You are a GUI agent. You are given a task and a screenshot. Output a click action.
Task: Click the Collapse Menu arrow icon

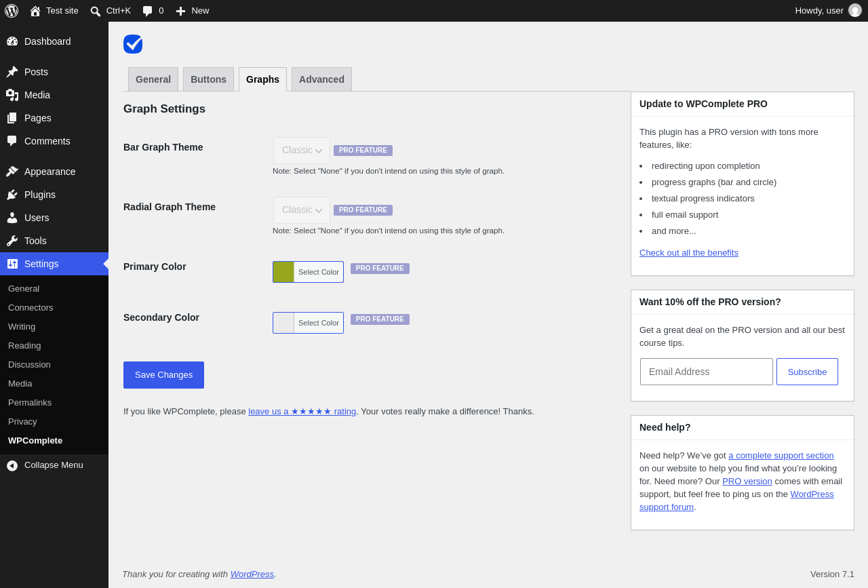(x=12, y=465)
